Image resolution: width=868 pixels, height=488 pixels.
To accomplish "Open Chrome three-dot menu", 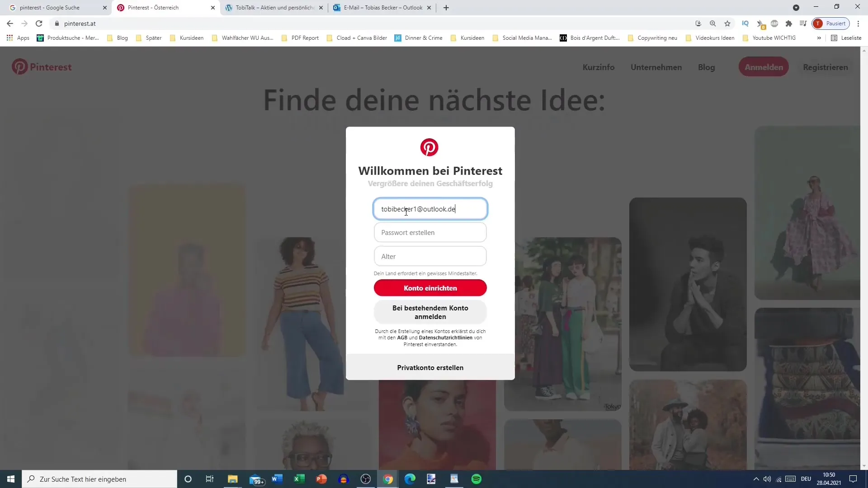I will click(x=859, y=23).
